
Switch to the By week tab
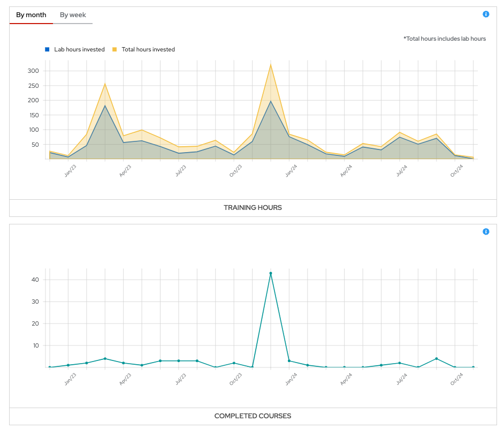[73, 15]
